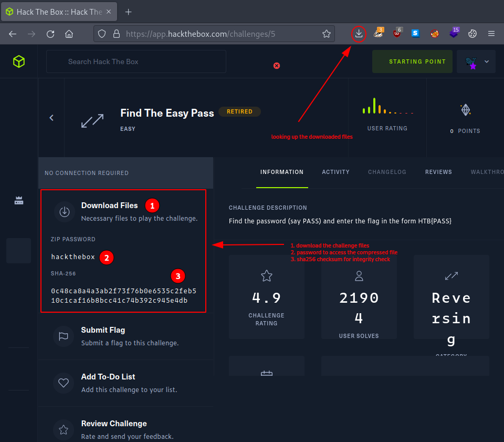Open Firefox downloads panel icon
This screenshot has height=442, width=504.
(359, 34)
